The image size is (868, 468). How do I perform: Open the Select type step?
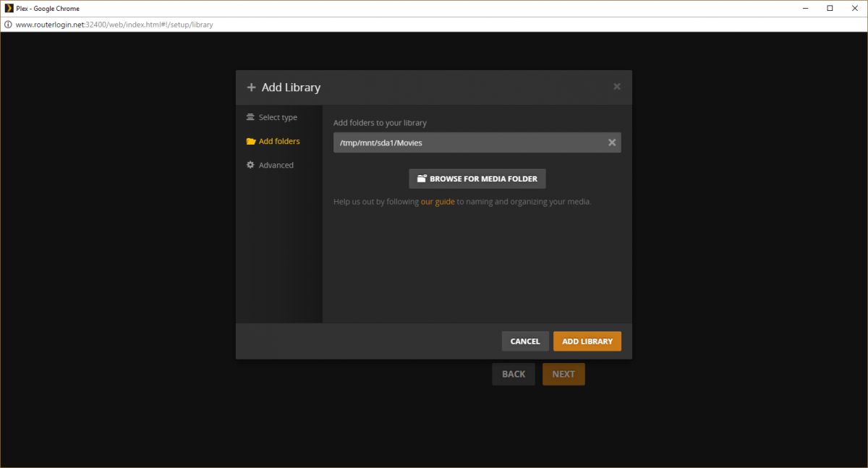272,117
